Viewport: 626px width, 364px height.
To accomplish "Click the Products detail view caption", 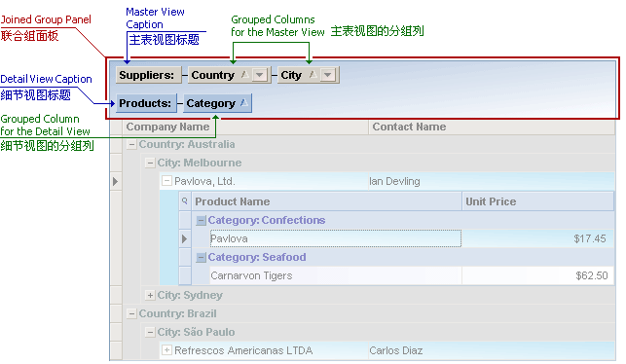I will [146, 103].
